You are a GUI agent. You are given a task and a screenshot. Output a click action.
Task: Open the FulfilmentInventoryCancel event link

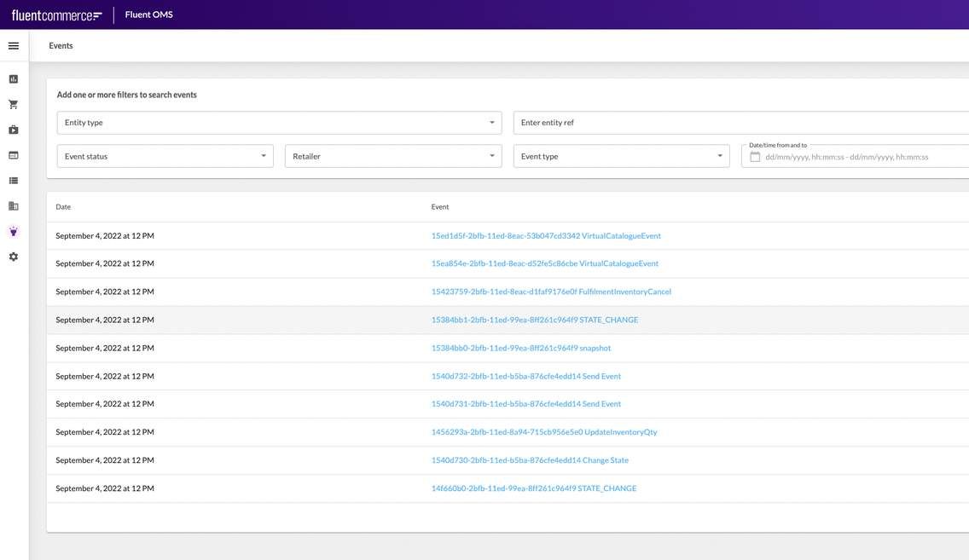coord(551,292)
